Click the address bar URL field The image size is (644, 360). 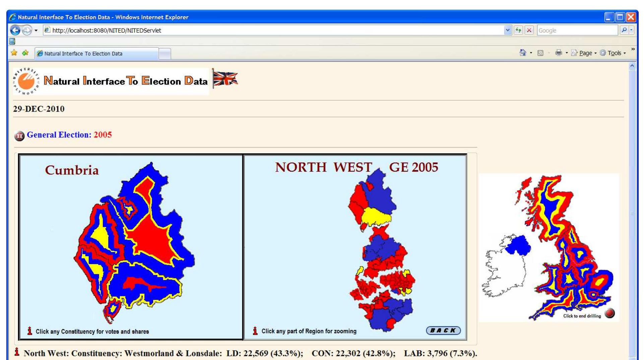click(273, 30)
